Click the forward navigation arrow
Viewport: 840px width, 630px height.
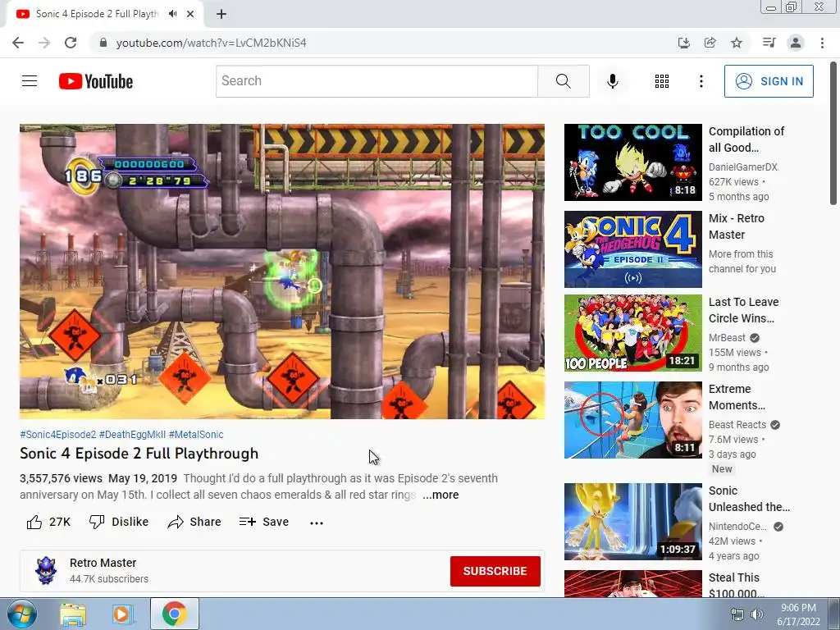[x=44, y=43]
